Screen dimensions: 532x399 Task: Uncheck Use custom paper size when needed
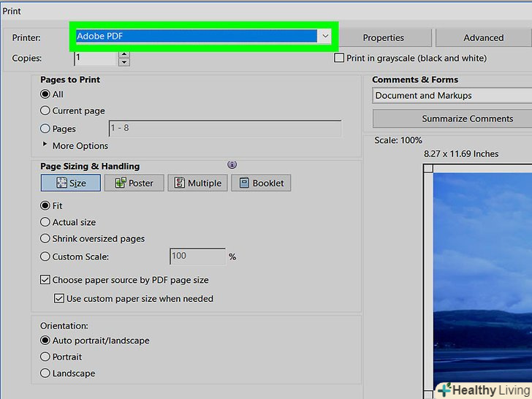[59, 299]
